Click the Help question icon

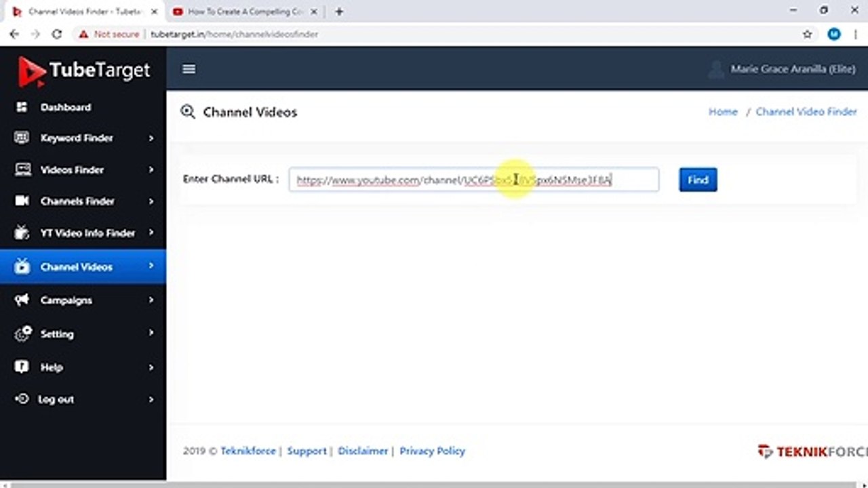22,367
